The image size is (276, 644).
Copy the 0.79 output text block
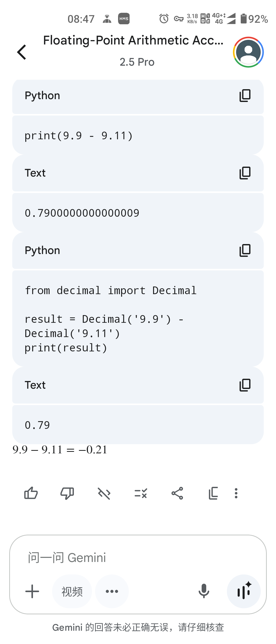click(245, 385)
